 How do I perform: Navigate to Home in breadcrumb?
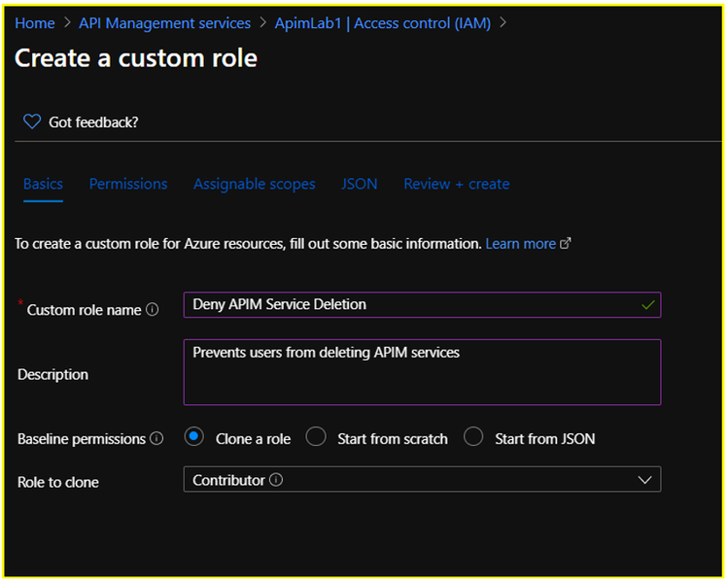click(34, 22)
